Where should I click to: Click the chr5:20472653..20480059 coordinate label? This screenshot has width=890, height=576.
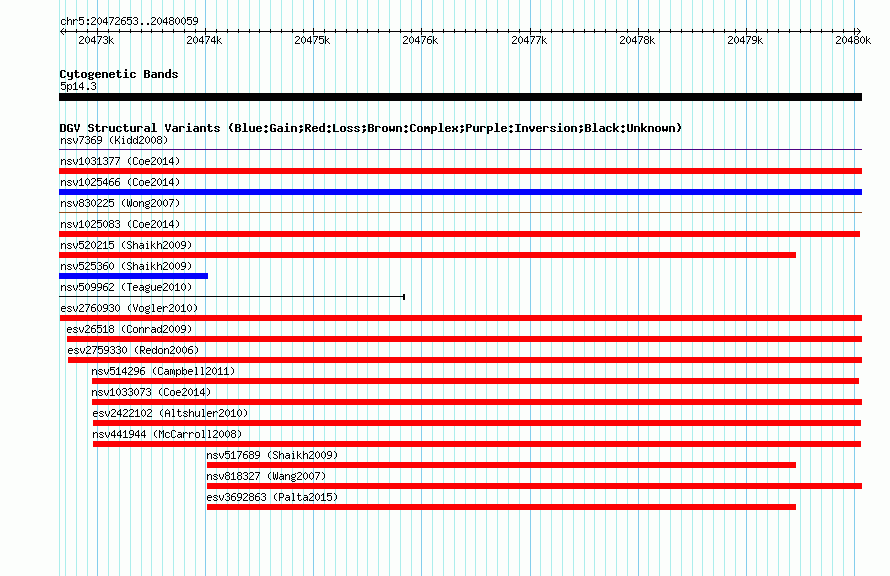coord(129,21)
